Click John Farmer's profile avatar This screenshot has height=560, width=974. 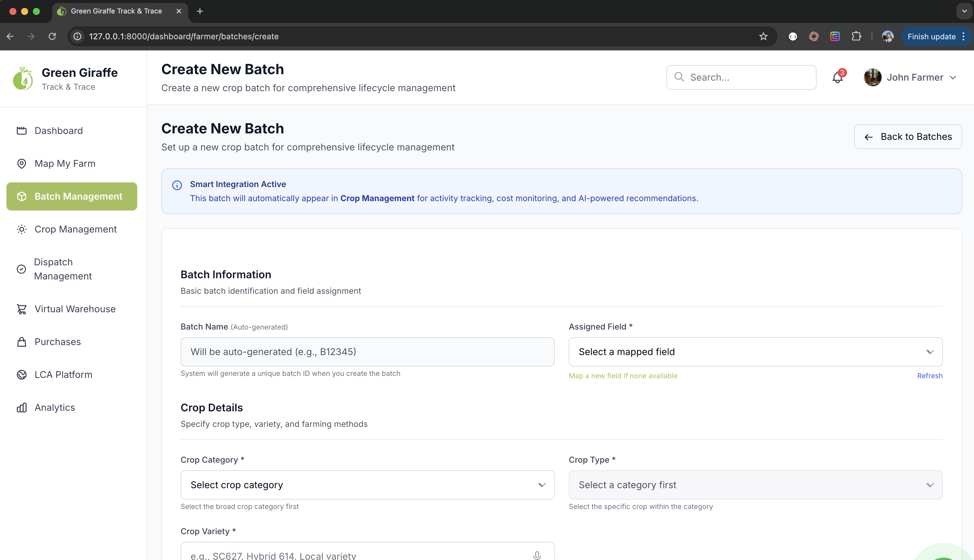pos(873,77)
